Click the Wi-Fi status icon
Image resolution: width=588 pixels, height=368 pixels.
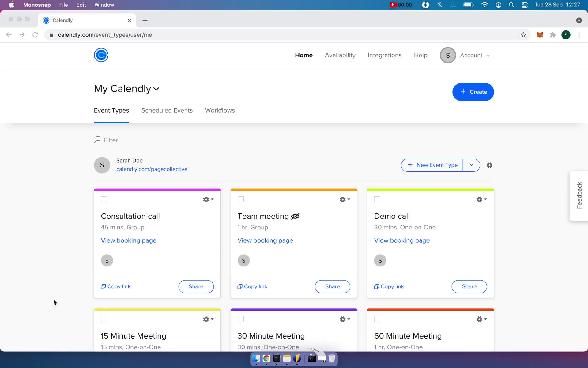484,5
